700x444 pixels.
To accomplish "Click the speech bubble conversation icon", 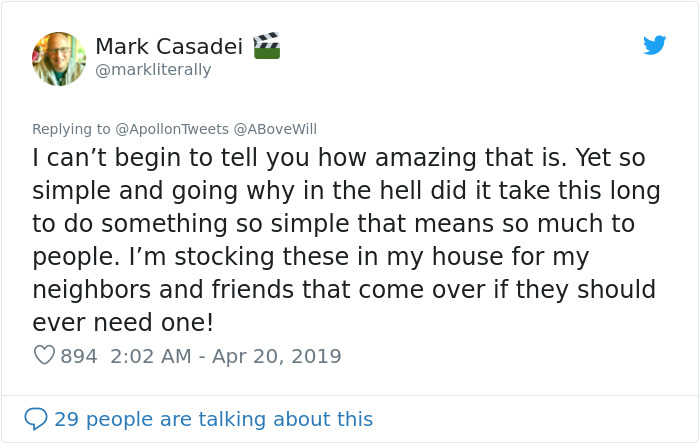I will (x=36, y=418).
